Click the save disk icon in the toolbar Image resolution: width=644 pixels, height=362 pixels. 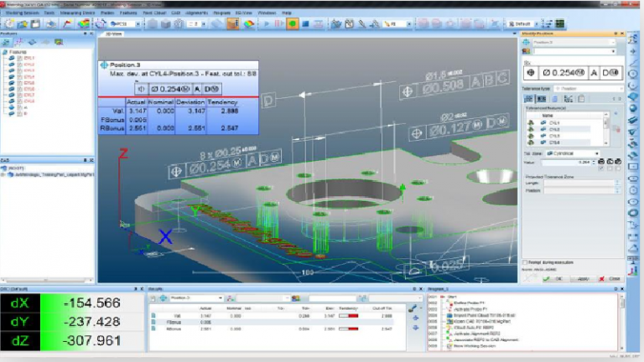point(36,23)
